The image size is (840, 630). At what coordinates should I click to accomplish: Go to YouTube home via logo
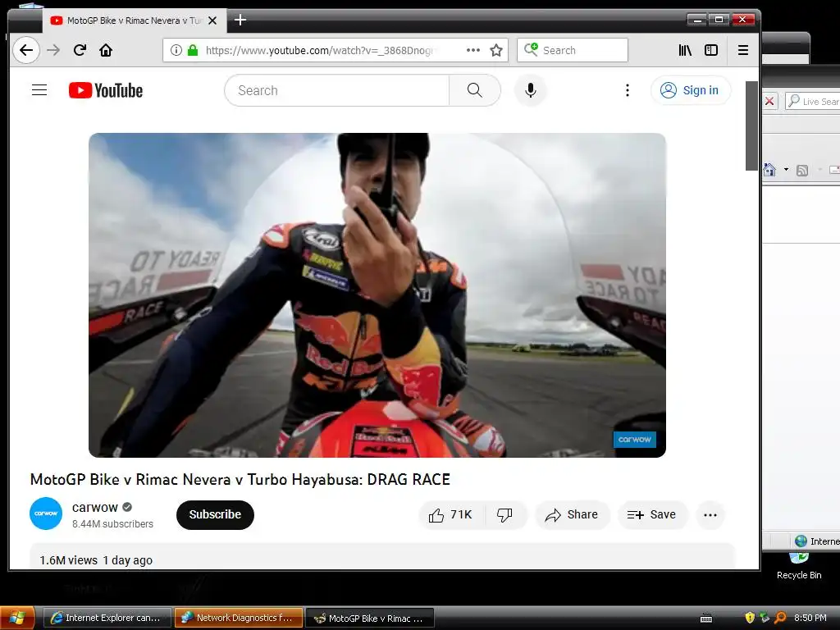click(x=106, y=90)
